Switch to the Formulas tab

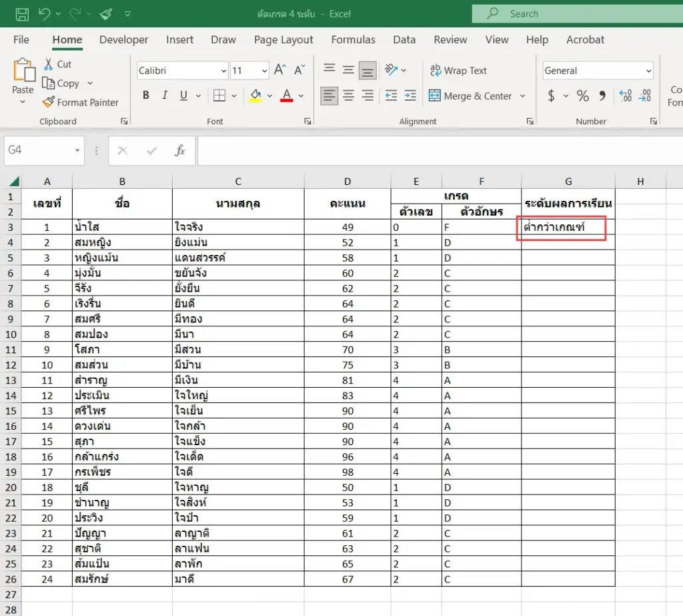tap(353, 39)
